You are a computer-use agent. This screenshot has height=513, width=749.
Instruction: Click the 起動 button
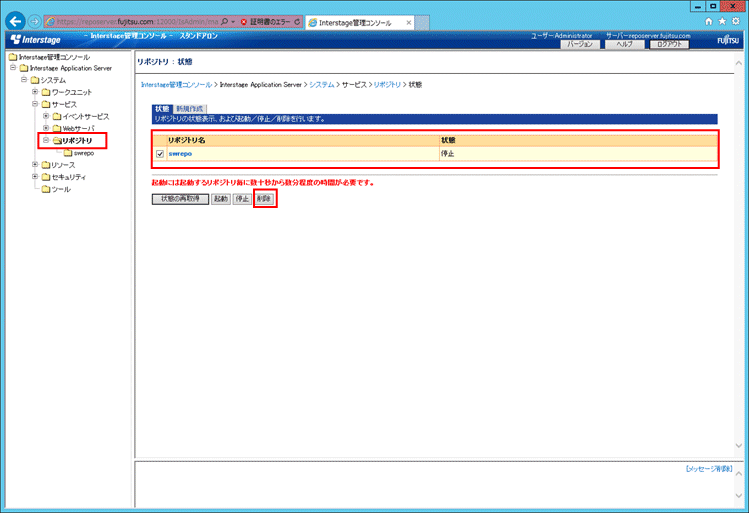(221, 199)
